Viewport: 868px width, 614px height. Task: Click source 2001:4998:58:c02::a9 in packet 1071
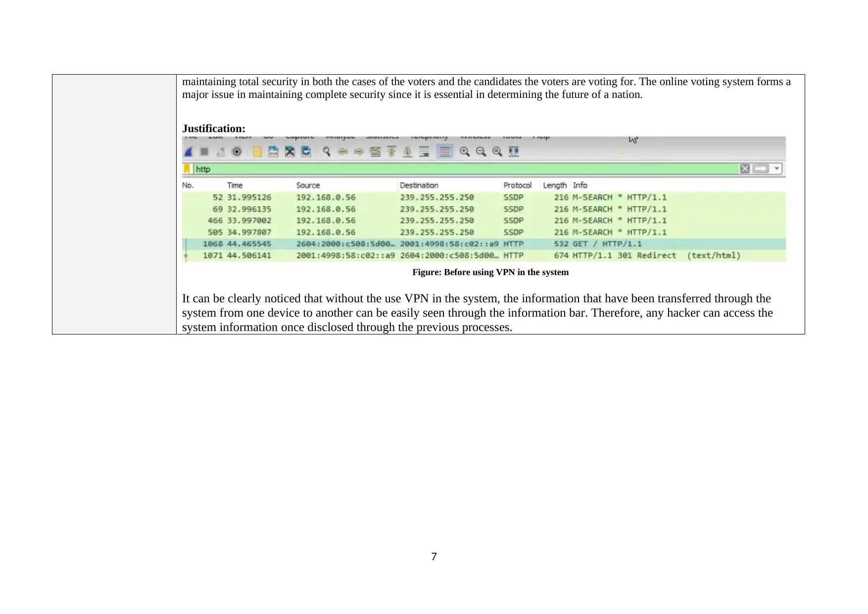point(346,256)
